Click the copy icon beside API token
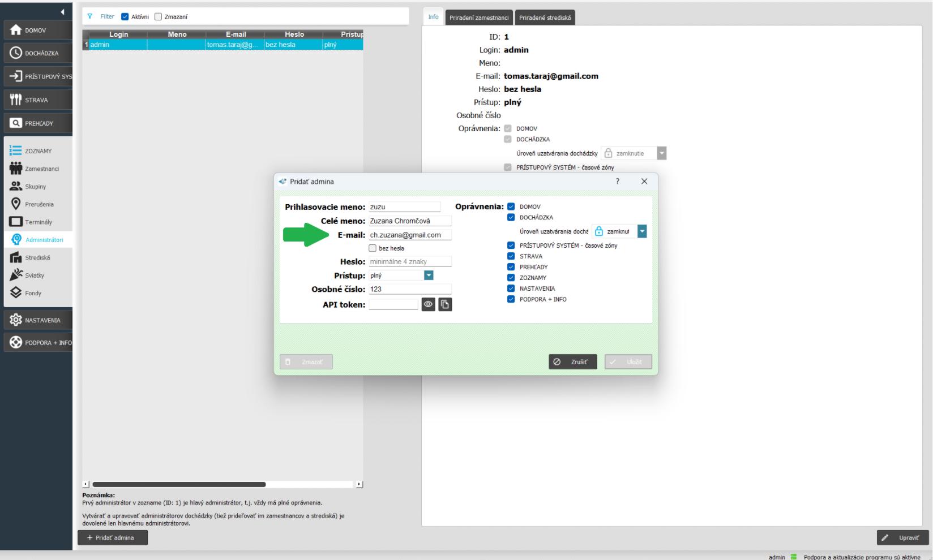 pyautogui.click(x=445, y=304)
